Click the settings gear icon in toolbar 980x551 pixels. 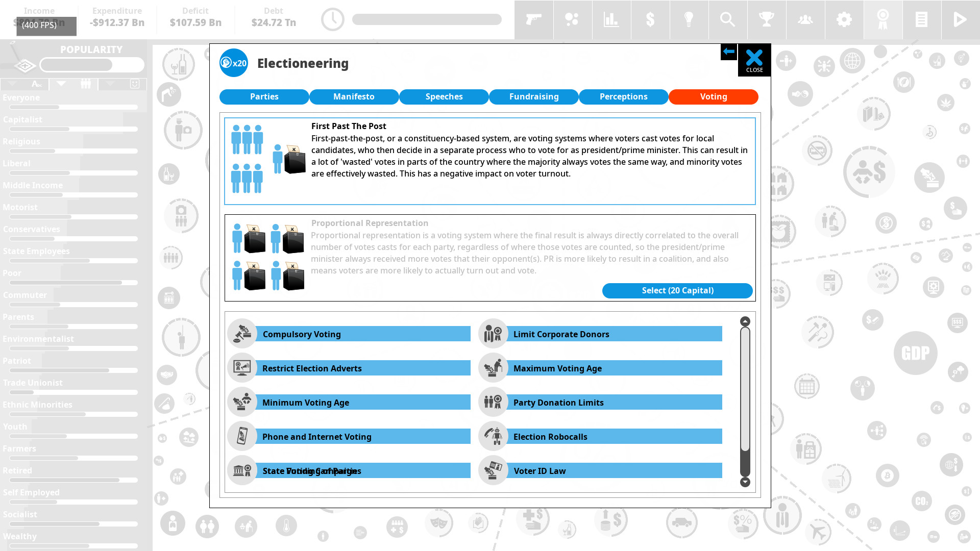pyautogui.click(x=844, y=19)
